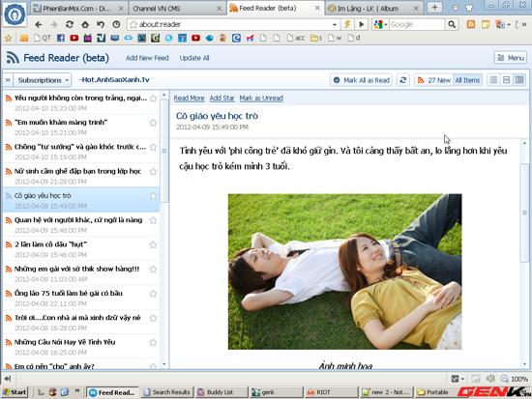This screenshot has width=532, height=399.
Task: Open the Menu button
Action: (511, 58)
